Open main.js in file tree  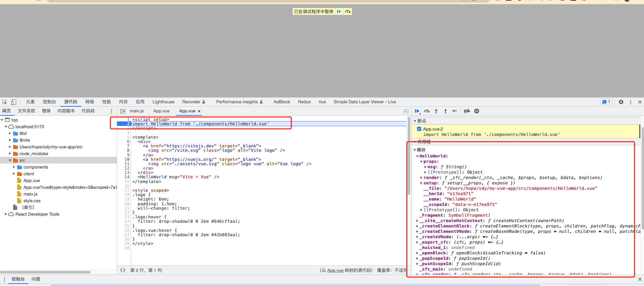click(x=30, y=194)
